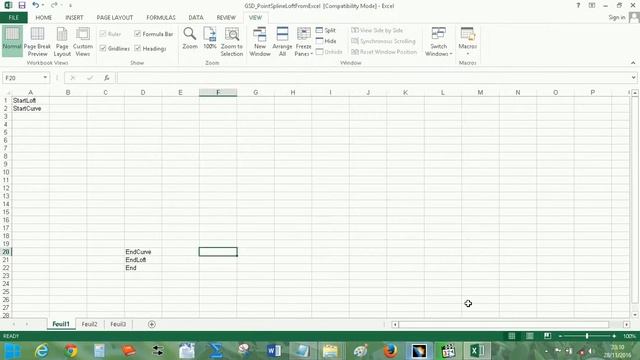Switch to the PAGE LAYOUT tab
640x360 pixels.
click(x=115, y=18)
